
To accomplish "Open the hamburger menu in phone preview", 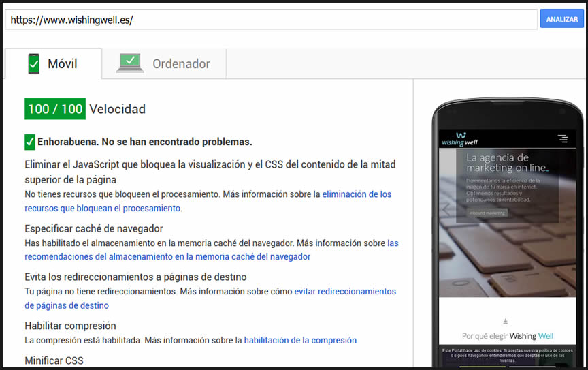I will tap(563, 138).
